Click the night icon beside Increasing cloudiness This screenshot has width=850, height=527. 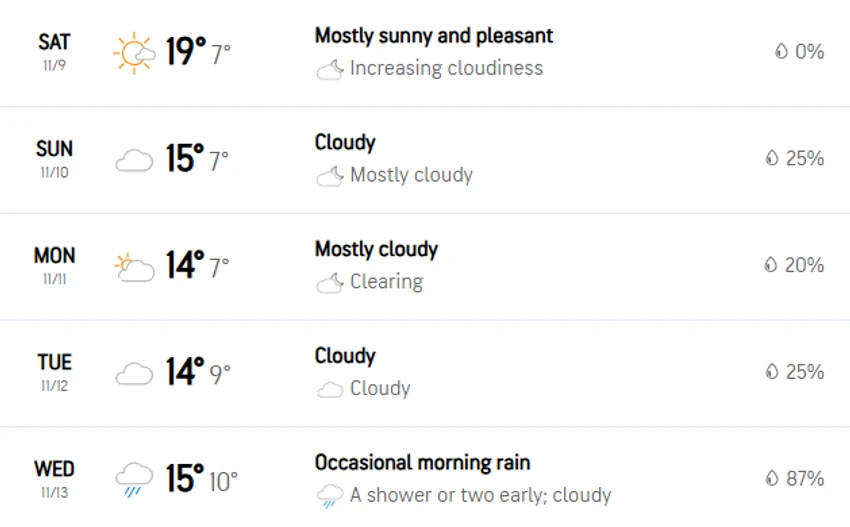330,69
